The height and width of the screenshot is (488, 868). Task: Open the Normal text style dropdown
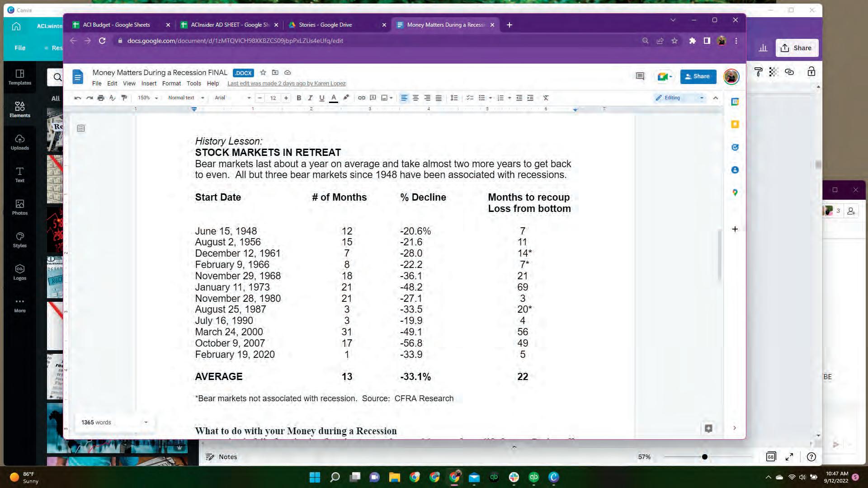186,98
